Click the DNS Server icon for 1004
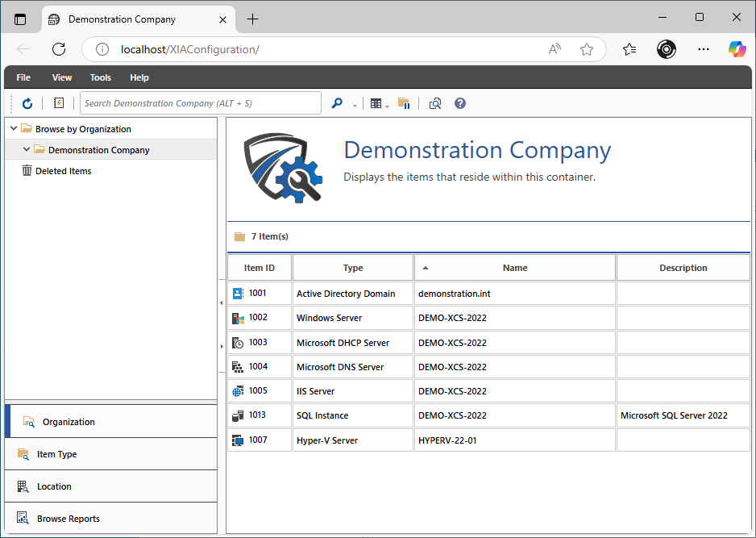The height and width of the screenshot is (538, 756). (x=239, y=367)
